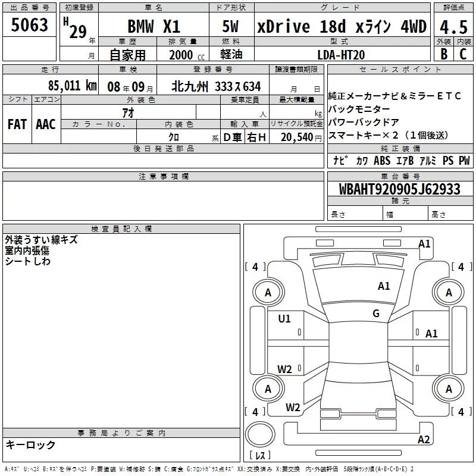Click the interior grade C
This screenshot has width=476, height=476.
tap(463, 54)
